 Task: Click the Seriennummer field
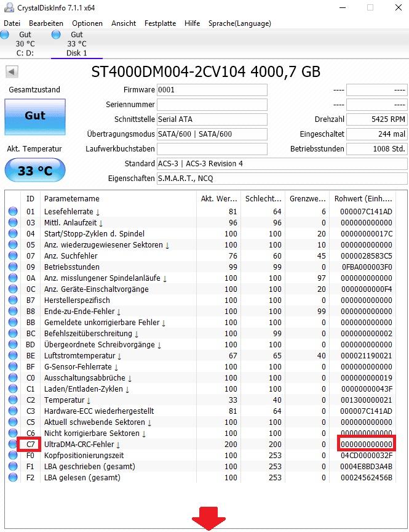coord(212,105)
